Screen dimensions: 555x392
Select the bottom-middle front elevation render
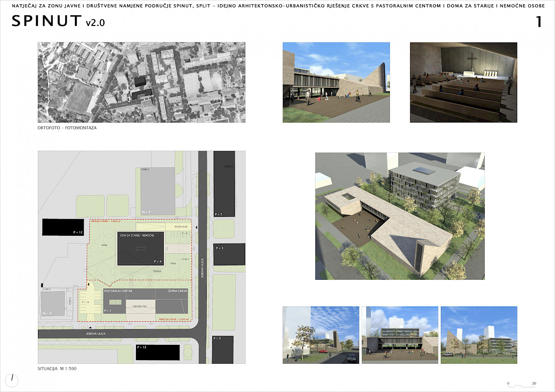(400, 335)
